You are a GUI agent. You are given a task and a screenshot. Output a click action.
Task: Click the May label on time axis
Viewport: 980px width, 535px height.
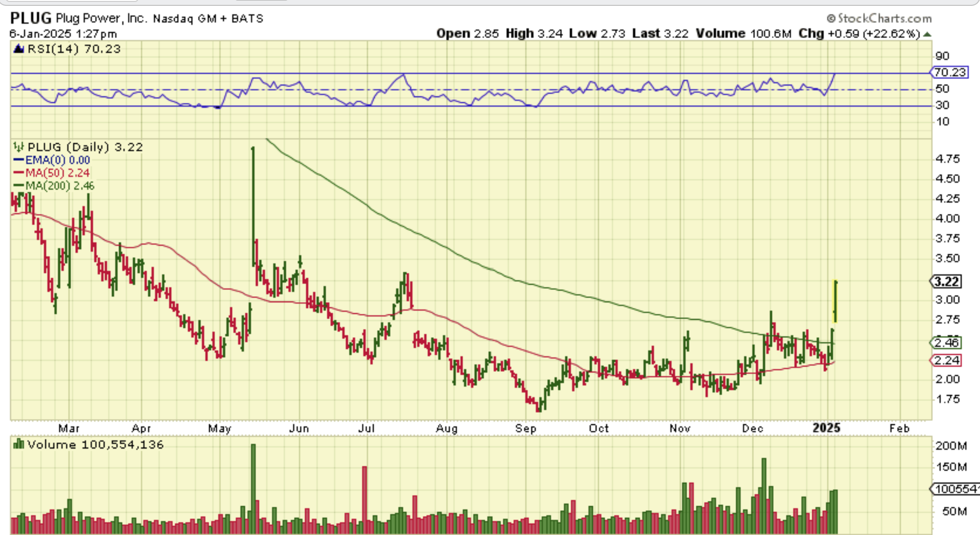[219, 428]
